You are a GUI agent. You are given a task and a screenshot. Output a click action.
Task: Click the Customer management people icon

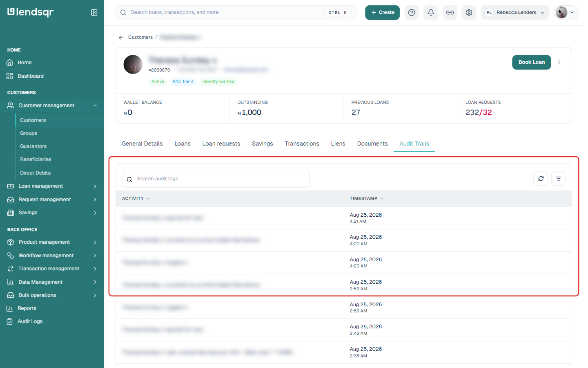[x=11, y=105]
